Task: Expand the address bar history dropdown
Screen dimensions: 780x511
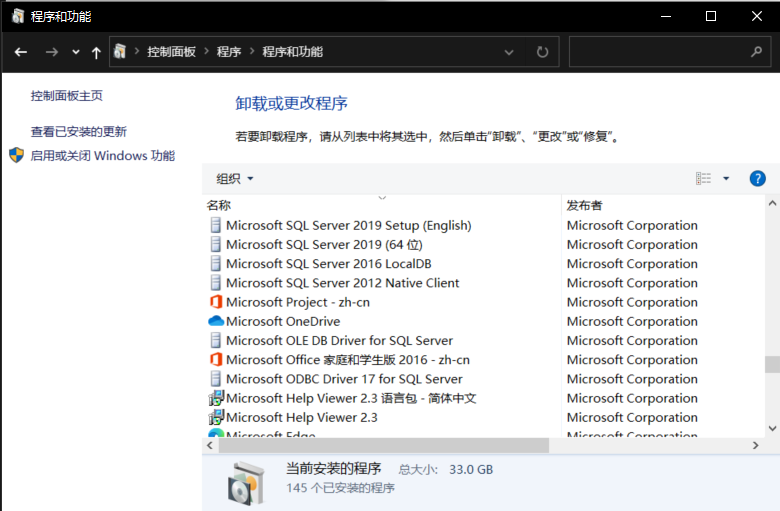Action: tap(509, 52)
